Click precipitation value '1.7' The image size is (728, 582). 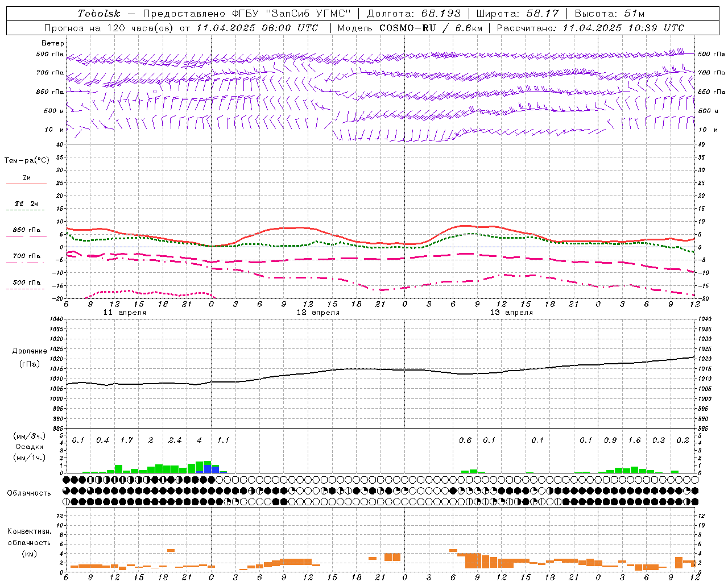[126, 440]
